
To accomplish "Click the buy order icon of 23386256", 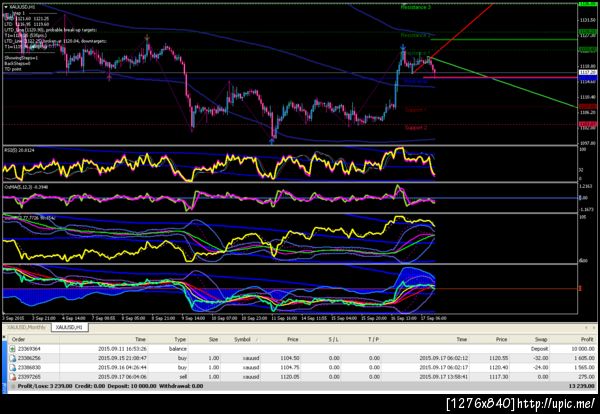I will click(12, 358).
